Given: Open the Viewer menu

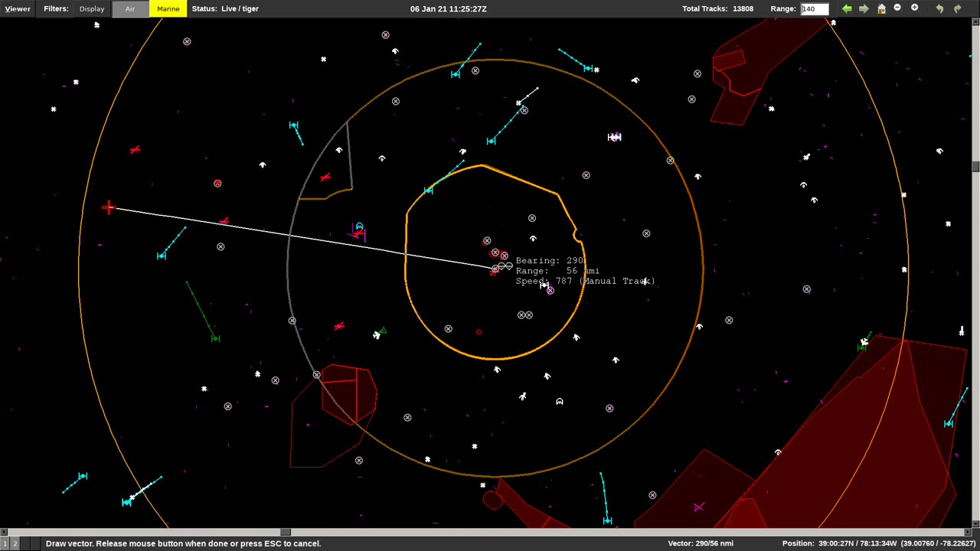Looking at the screenshot, I should pyautogui.click(x=18, y=9).
